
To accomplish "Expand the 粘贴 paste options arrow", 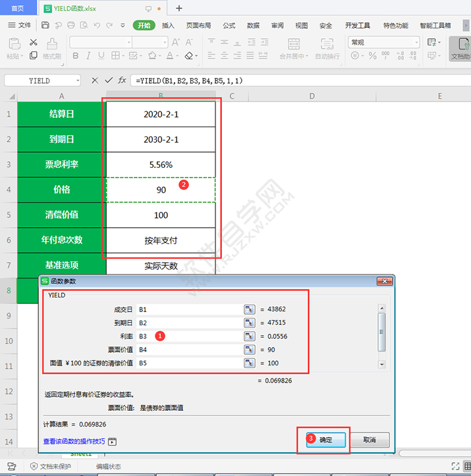I will click(22, 57).
